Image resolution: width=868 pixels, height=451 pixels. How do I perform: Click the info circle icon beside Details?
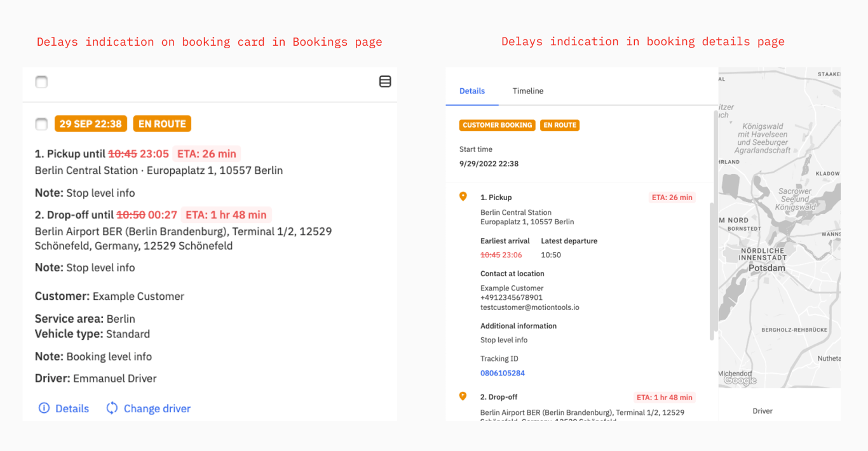pyautogui.click(x=44, y=408)
